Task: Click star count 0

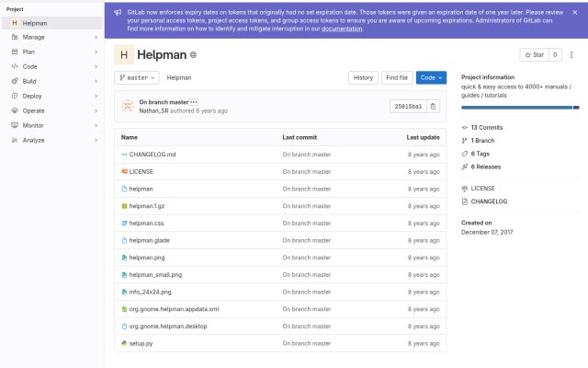Action: tap(555, 55)
